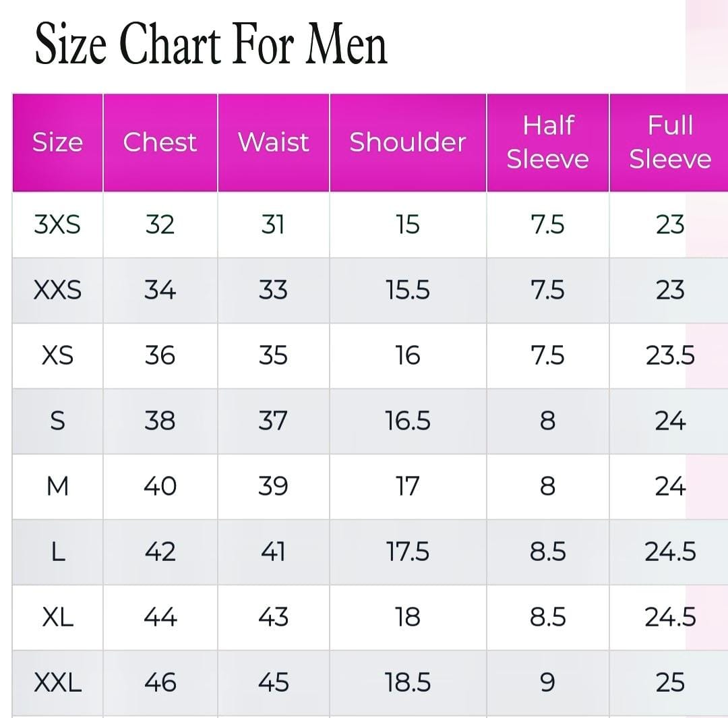
Task: Click the S size row label
Action: [57, 421]
